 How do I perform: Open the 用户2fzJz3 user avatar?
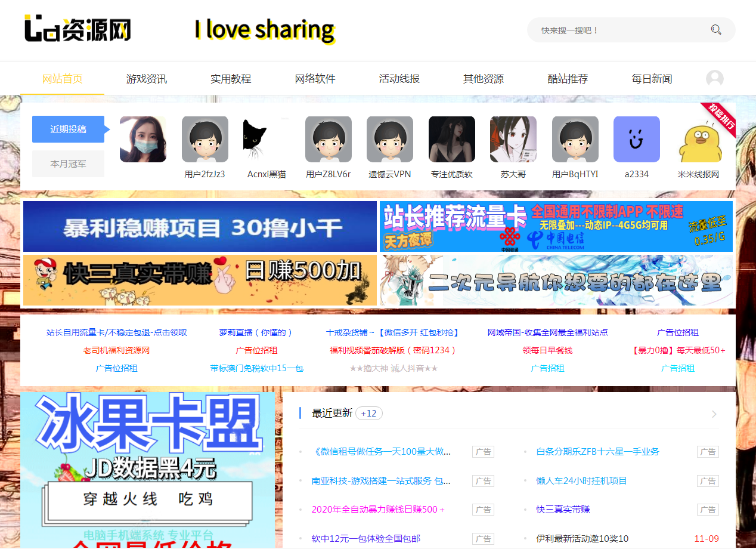tap(205, 140)
